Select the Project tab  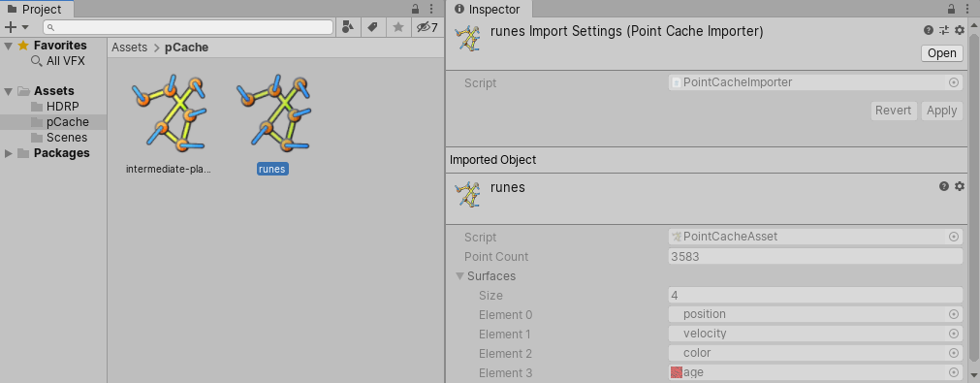point(35,10)
